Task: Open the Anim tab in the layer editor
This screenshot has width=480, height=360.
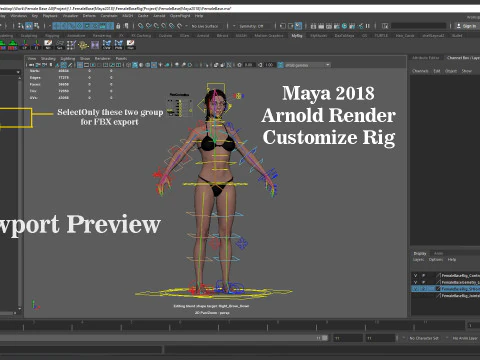Action: (x=438, y=253)
